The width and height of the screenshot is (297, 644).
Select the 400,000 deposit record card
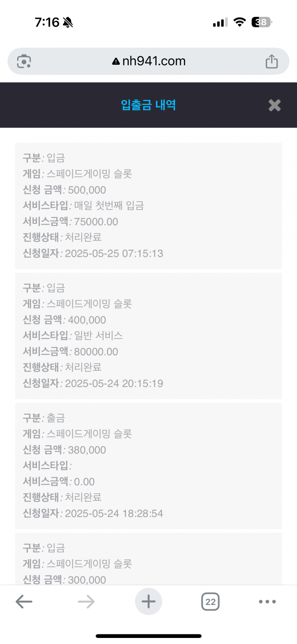[x=148, y=336]
